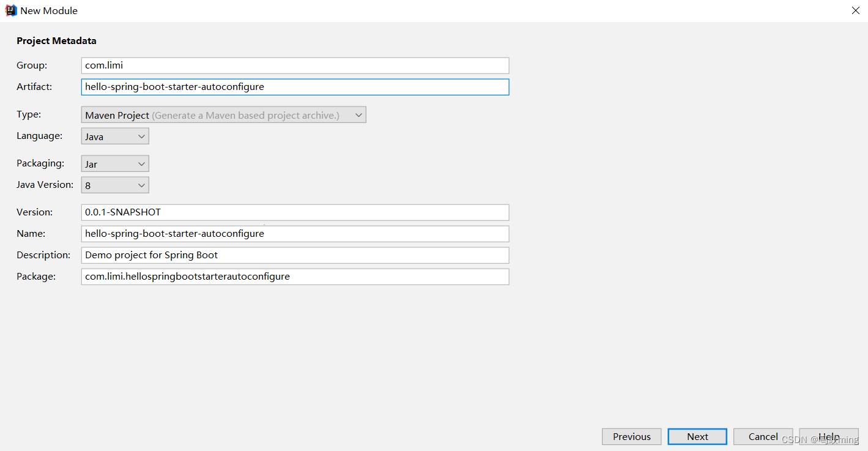Image resolution: width=868 pixels, height=451 pixels.
Task: Open the Type dropdown showing Maven Project
Action: coord(223,115)
